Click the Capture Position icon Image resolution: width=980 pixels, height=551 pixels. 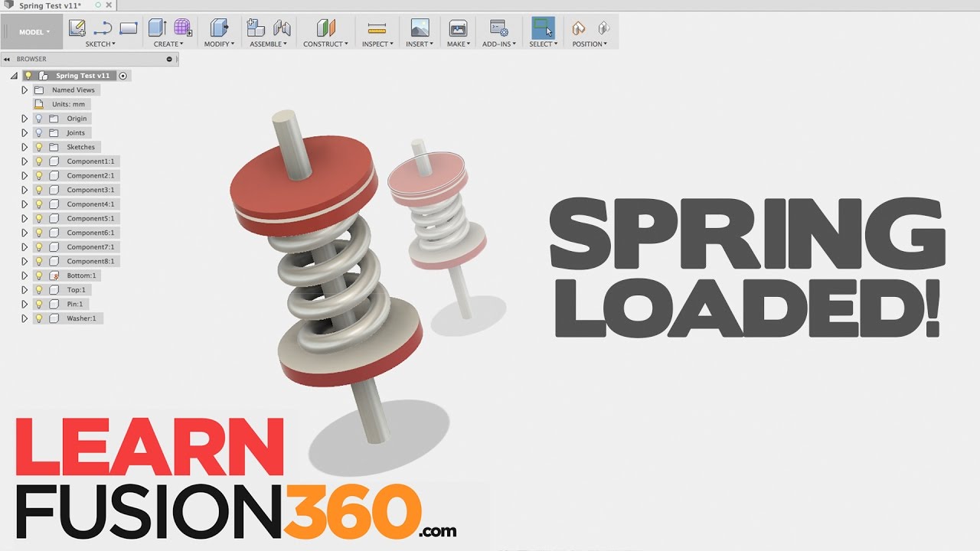click(x=579, y=28)
